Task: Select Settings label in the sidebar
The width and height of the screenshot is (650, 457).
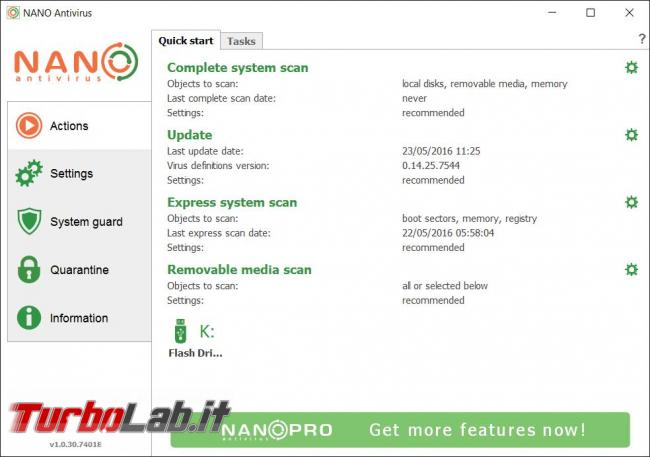Action: (71, 173)
